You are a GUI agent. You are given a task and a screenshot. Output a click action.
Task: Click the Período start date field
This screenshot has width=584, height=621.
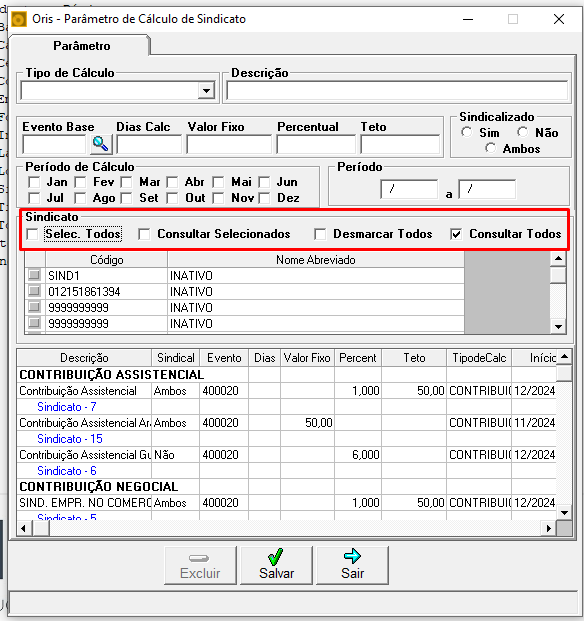point(409,189)
